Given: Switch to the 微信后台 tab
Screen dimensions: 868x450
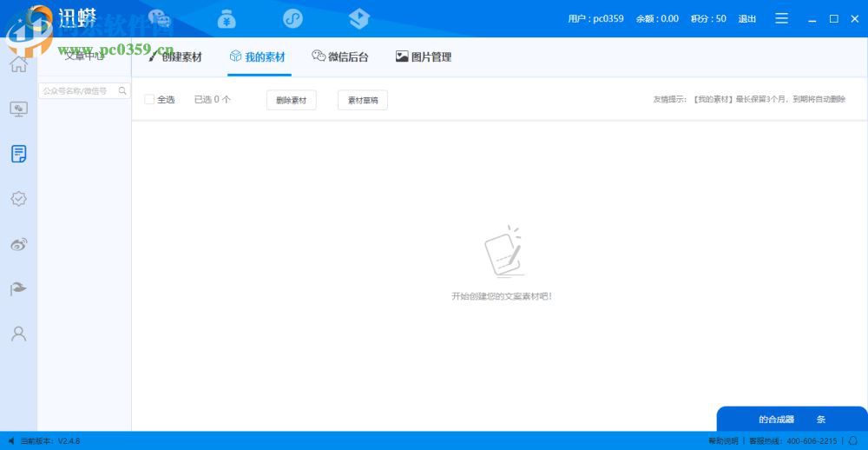Looking at the screenshot, I should point(340,56).
